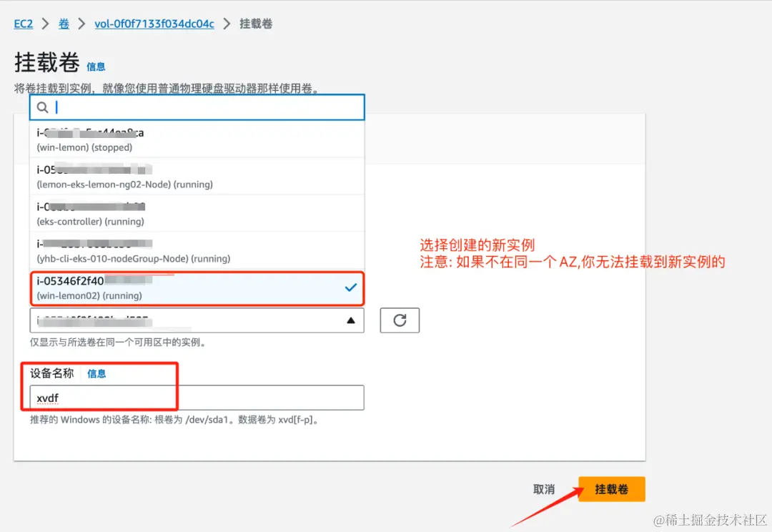Screen dimensions: 772x532
Task: Click the orange 挂载卷 confirm button
Action: (611, 489)
